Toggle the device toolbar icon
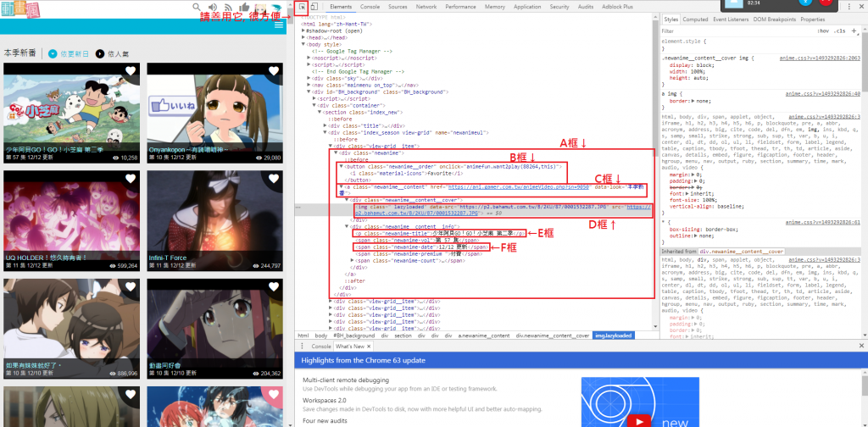868x427 pixels. coord(314,7)
